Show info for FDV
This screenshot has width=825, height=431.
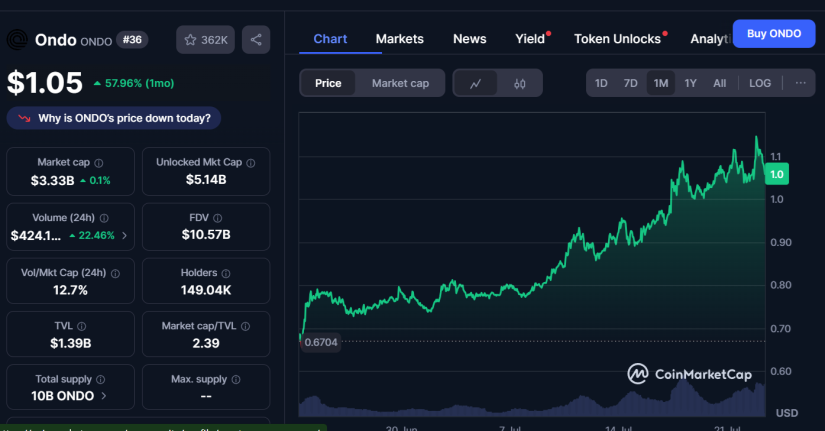(218, 218)
